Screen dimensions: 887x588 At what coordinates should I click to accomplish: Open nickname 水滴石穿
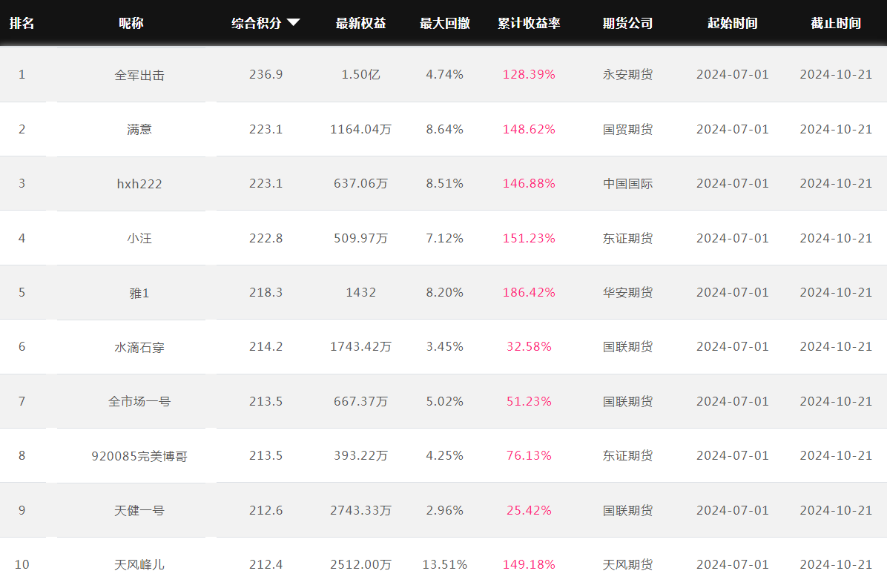tap(139, 347)
